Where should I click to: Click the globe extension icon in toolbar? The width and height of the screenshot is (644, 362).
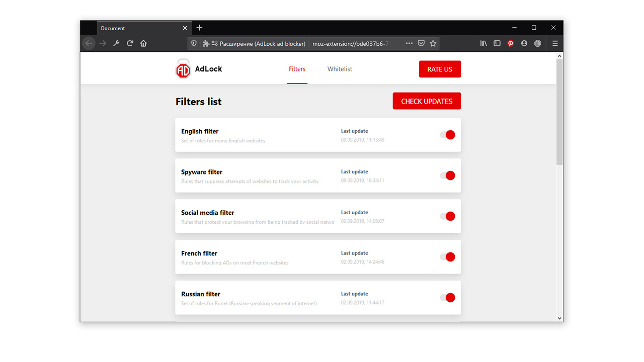[538, 44]
